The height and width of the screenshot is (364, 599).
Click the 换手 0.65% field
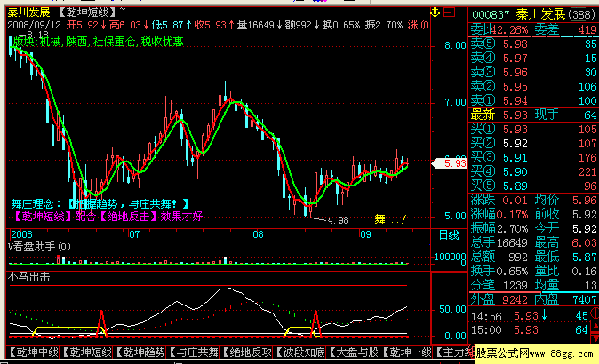499,271
